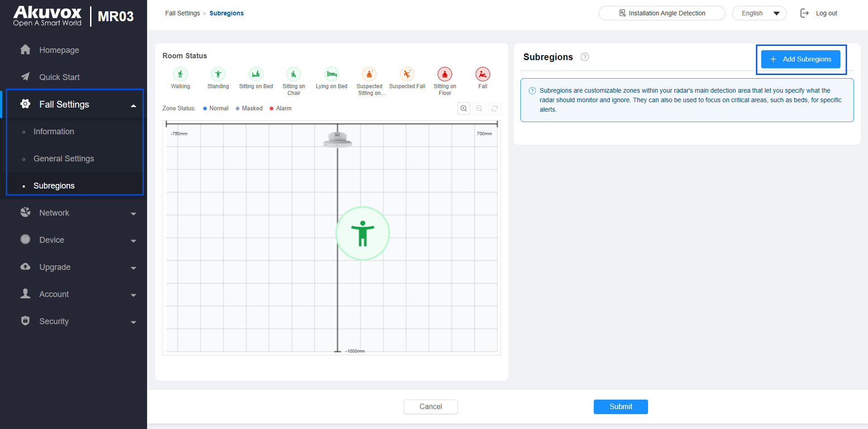Screen dimensions: 868x429
Task: Reset the room map view
Action: click(x=495, y=108)
